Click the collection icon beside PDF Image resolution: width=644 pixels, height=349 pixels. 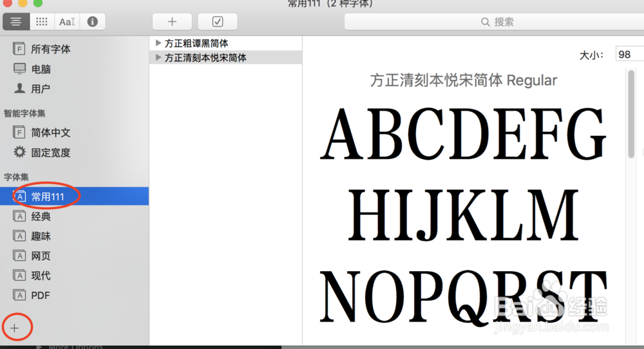(19, 295)
